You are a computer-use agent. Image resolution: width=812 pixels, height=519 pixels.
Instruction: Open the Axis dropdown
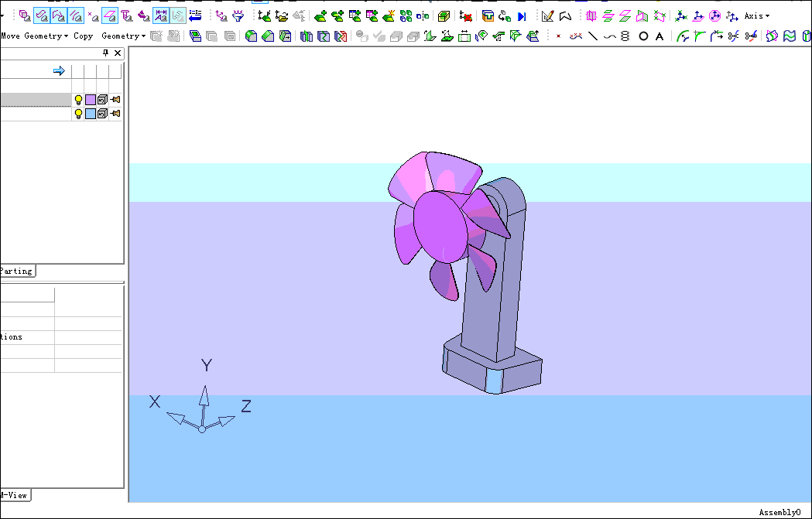pos(756,16)
